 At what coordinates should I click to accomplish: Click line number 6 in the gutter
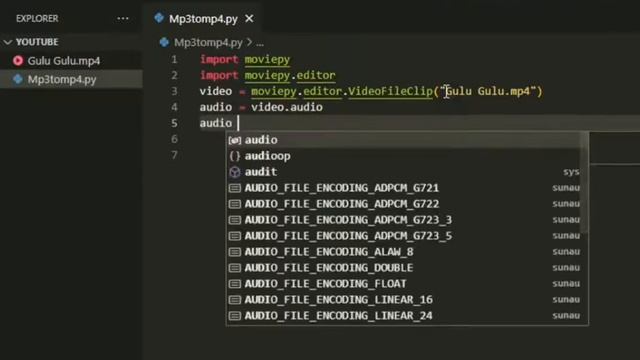(x=174, y=139)
